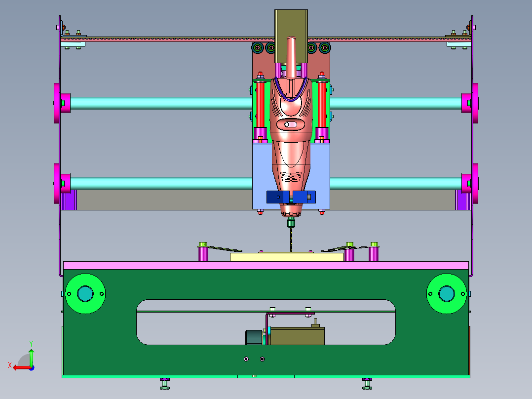
Task: Select the lower right magenta rod support flange
Action: click(475, 183)
